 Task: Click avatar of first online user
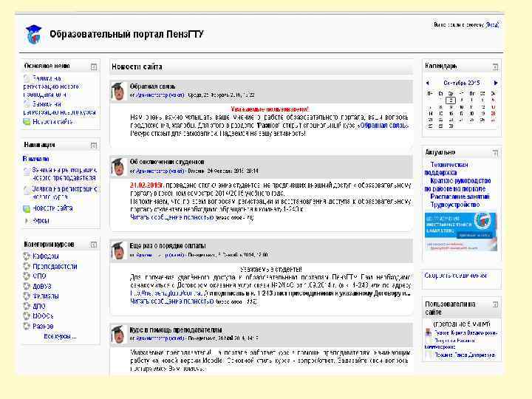tap(429, 332)
